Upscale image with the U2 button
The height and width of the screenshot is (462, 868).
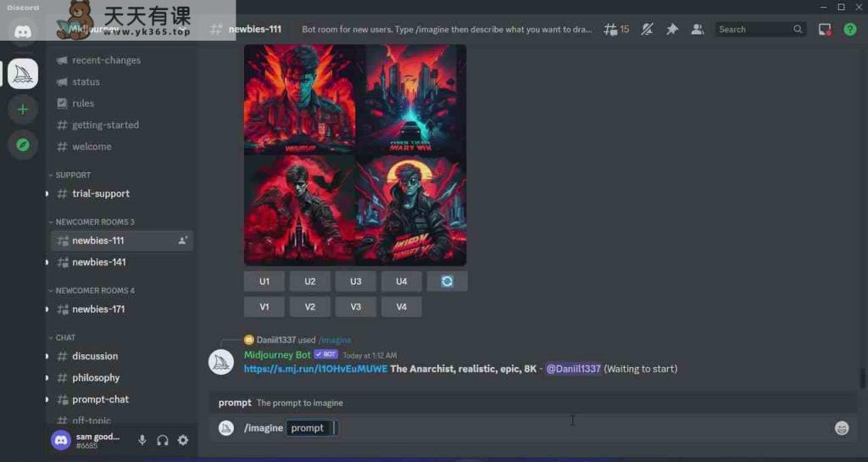coord(310,281)
